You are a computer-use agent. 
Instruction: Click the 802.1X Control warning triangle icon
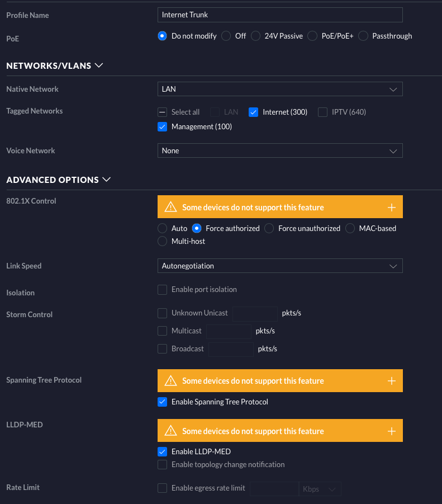(170, 208)
